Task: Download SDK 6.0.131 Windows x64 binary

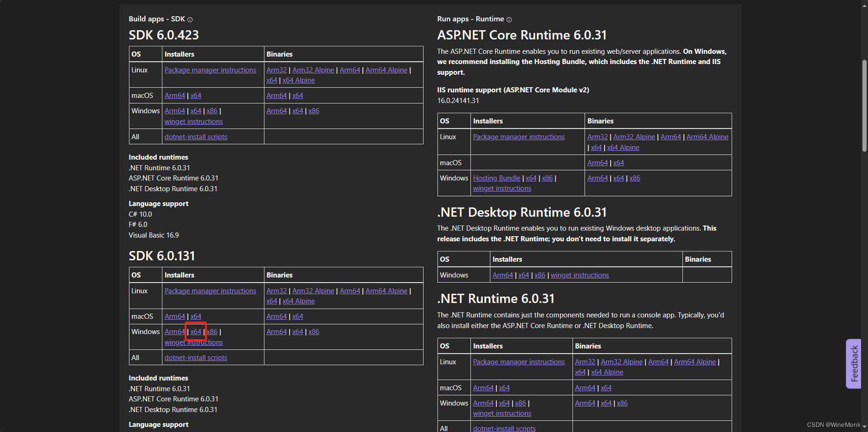Action: click(298, 332)
